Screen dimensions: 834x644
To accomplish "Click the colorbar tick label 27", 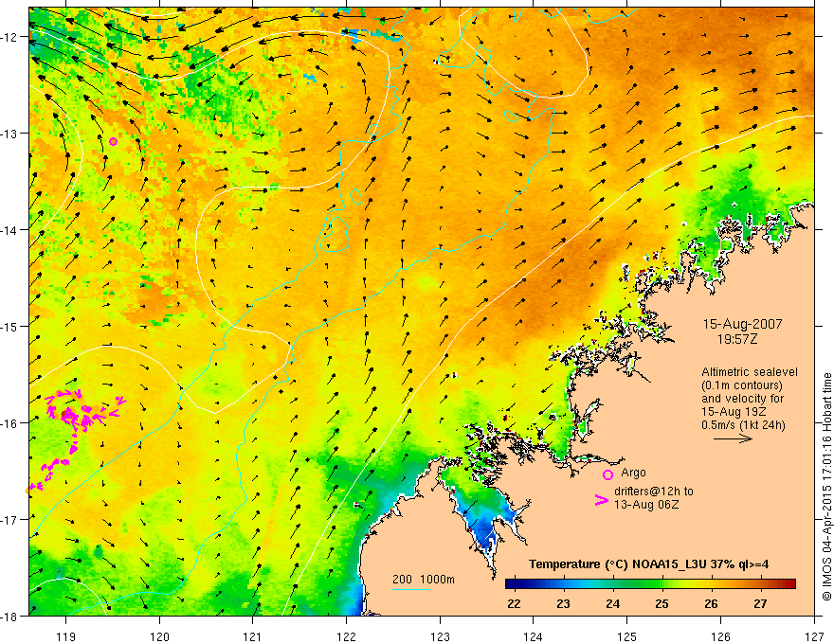I will [x=761, y=603].
